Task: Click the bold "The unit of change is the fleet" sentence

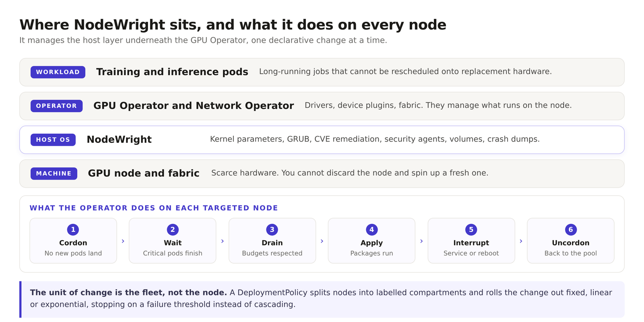Action: (x=128, y=293)
